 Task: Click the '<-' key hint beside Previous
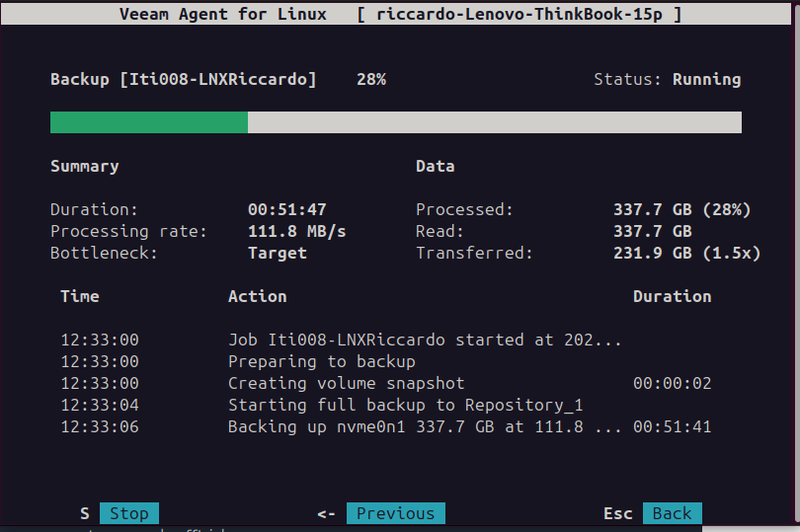click(326, 514)
